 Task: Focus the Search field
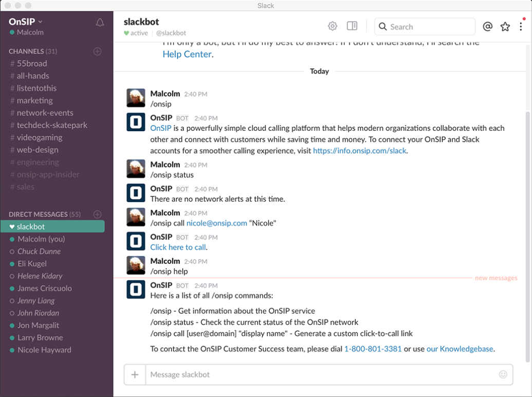point(425,27)
